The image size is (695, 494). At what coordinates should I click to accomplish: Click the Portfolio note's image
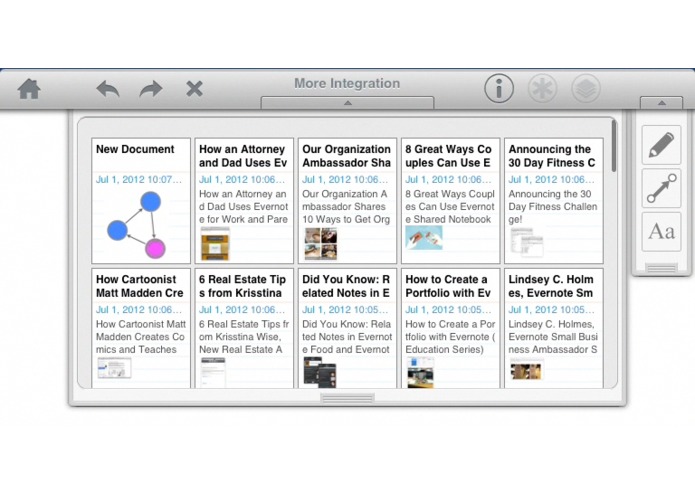coord(421,373)
